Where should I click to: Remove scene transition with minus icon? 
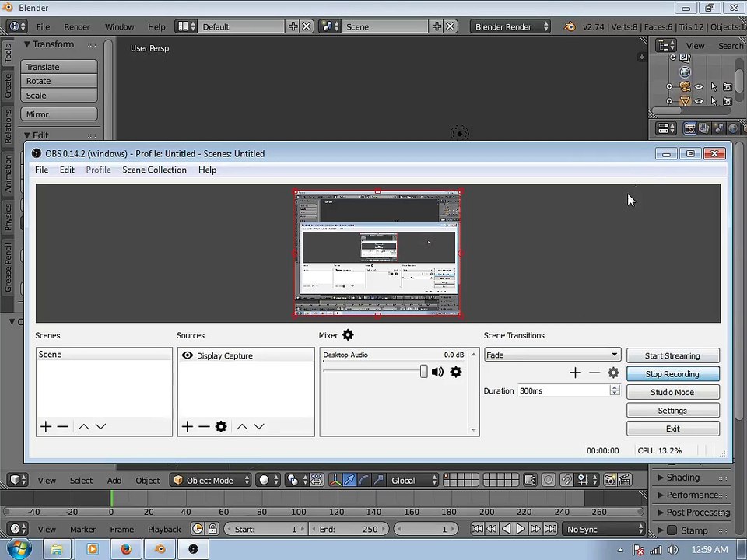594,373
